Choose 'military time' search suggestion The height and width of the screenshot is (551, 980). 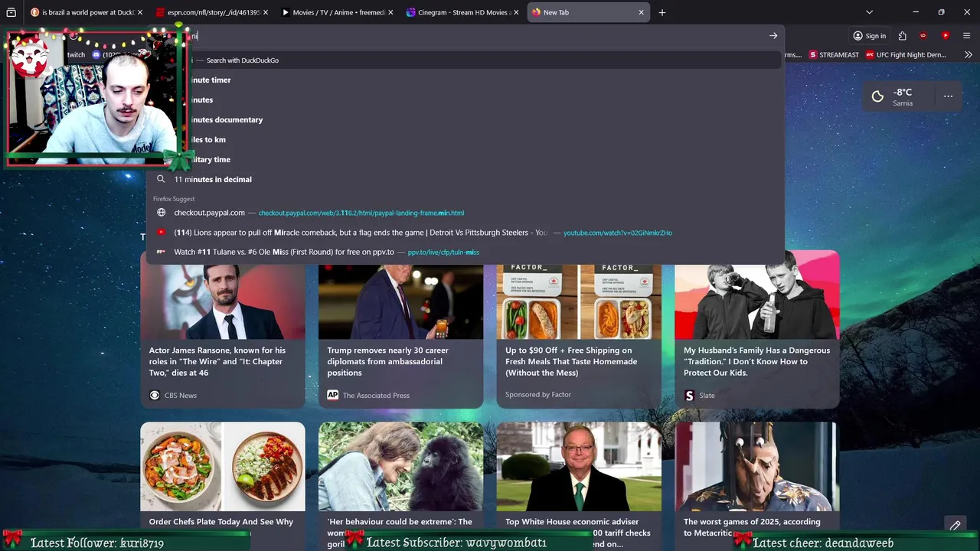click(465, 159)
